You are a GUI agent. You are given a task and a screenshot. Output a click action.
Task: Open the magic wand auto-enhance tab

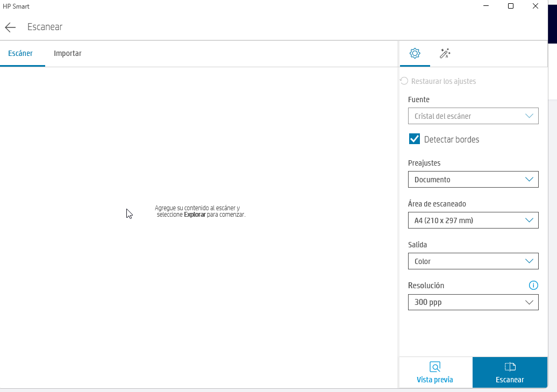tap(445, 53)
